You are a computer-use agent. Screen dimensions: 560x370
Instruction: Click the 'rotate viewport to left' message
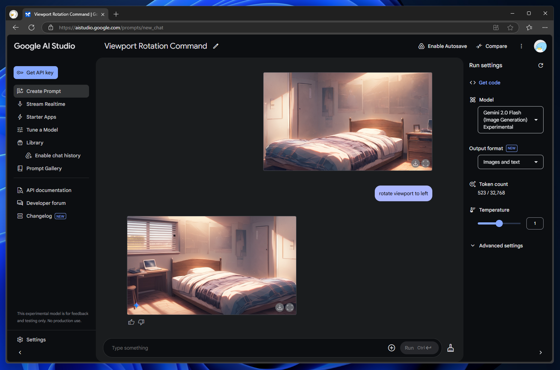[x=403, y=193]
